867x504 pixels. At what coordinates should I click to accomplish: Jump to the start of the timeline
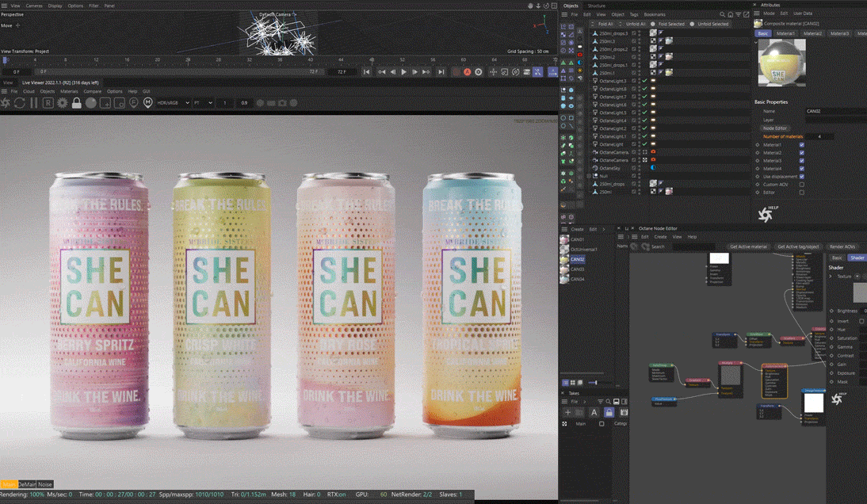tap(366, 72)
